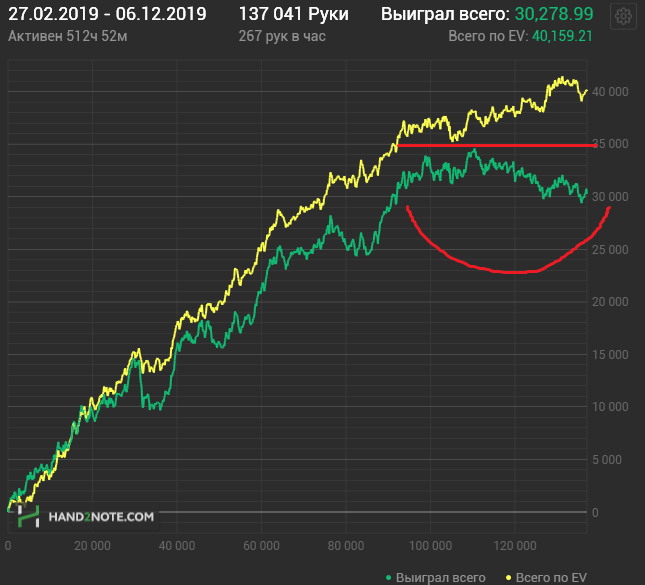This screenshot has width=645, height=585.
Task: Click the '137 041 Руки' hands count
Action: point(293,14)
